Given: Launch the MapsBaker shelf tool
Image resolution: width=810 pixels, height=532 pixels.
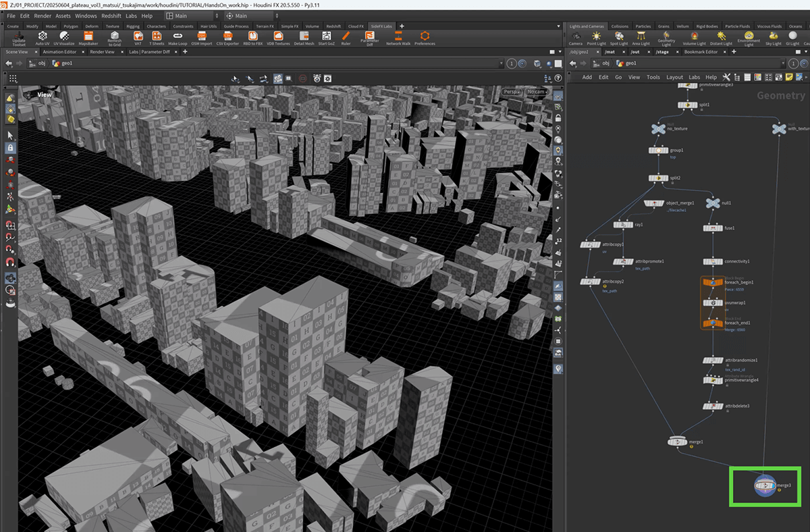Looking at the screenshot, I should 88,36.
